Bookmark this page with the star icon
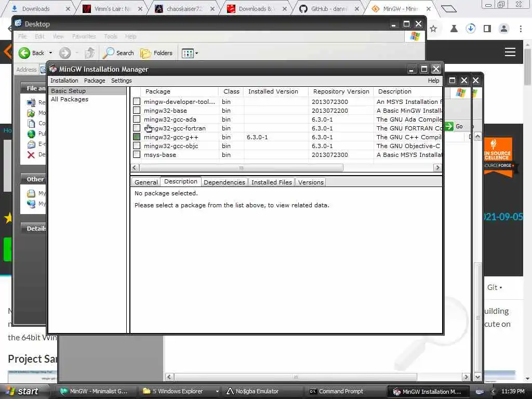The image size is (532, 399). tap(433, 29)
